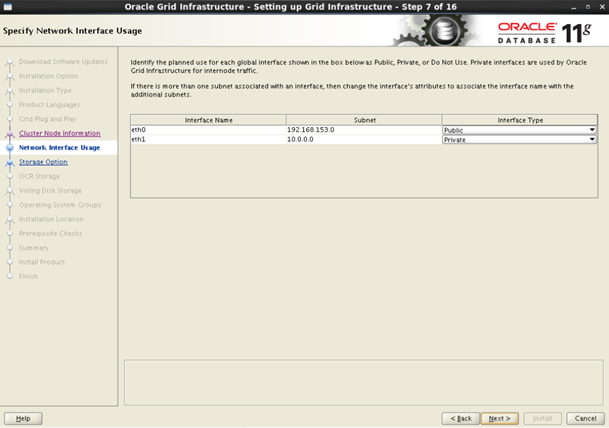
Task: Open the Interface Type dropdown for eth0
Action: pos(519,130)
